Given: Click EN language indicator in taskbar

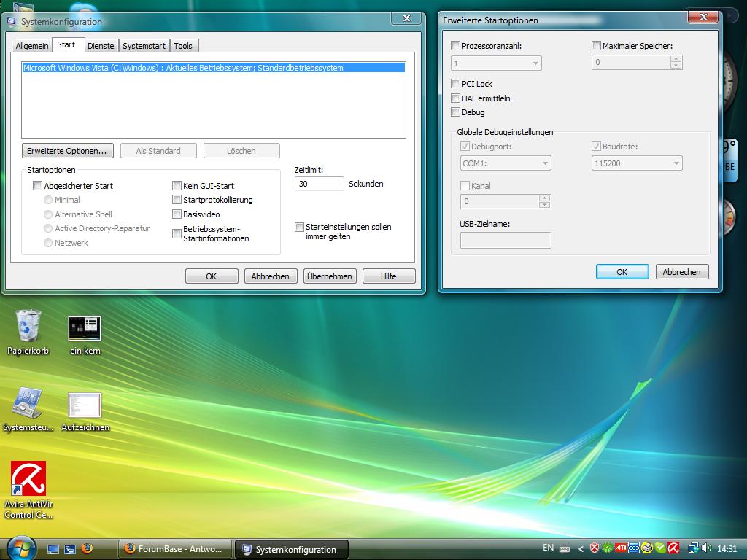Looking at the screenshot, I should 549,548.
